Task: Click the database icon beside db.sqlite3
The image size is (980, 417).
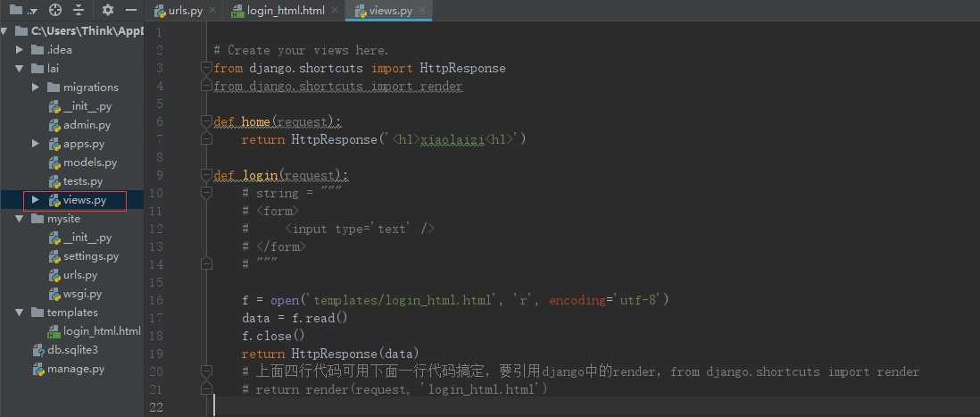Action: pos(38,349)
